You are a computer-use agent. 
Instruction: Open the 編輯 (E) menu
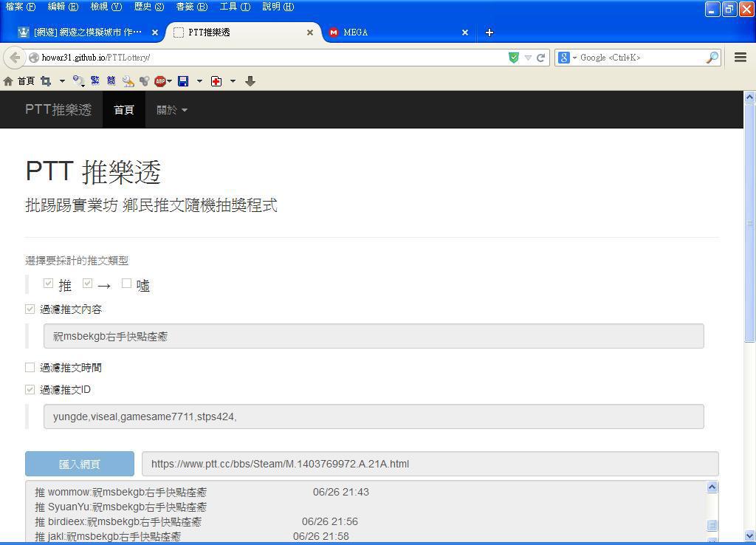point(63,7)
